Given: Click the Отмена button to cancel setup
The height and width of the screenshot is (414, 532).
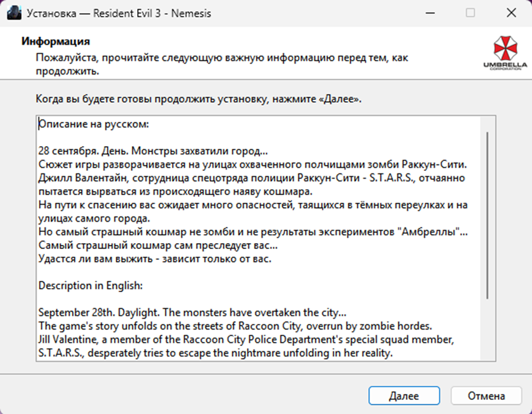Looking at the screenshot, I should click(x=486, y=396).
